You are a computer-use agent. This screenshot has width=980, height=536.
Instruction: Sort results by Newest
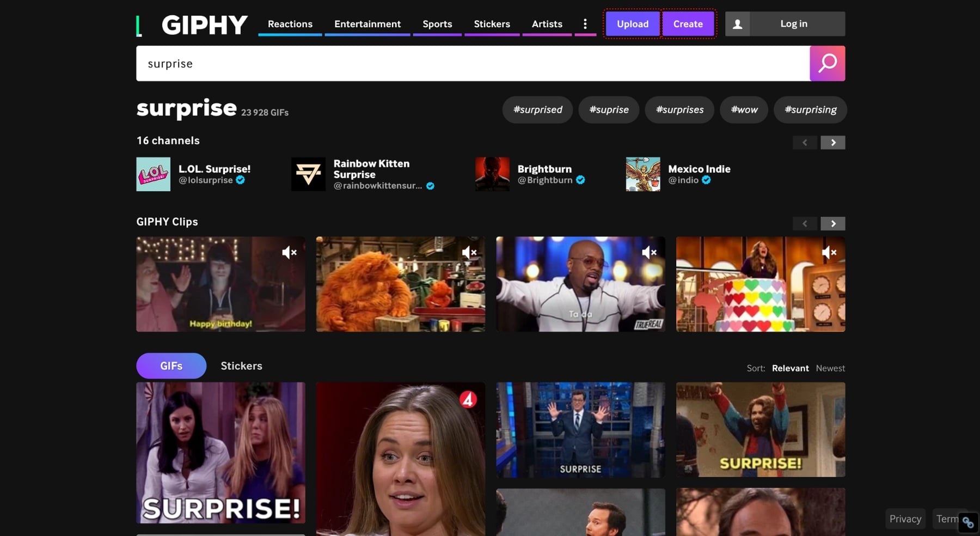pos(830,368)
